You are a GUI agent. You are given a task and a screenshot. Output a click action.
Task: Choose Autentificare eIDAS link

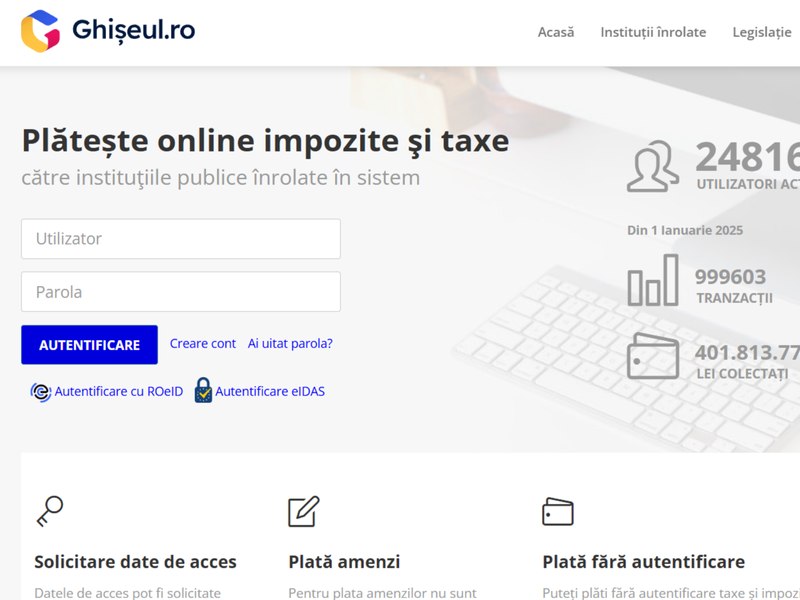coord(270,391)
